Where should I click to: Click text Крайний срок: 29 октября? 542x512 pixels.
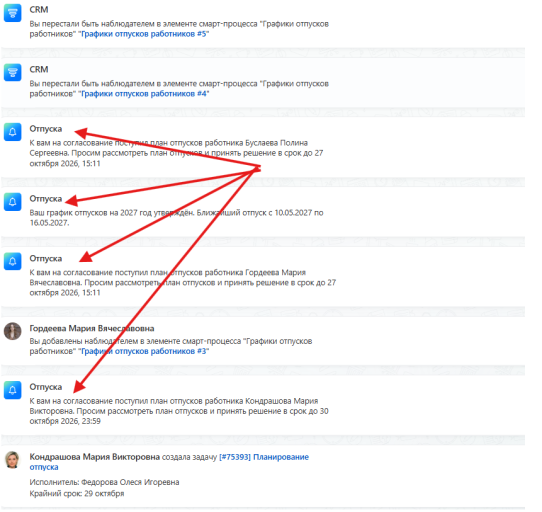(x=77, y=494)
